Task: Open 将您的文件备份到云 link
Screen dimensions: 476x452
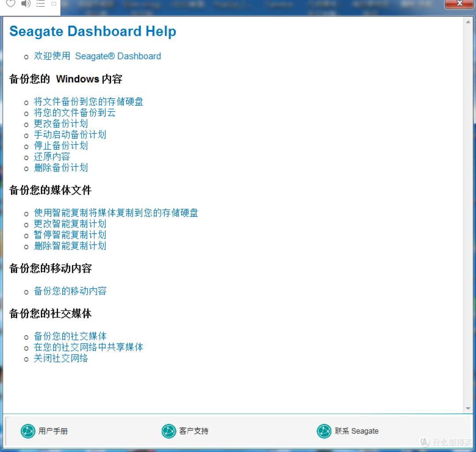Action: point(74,113)
